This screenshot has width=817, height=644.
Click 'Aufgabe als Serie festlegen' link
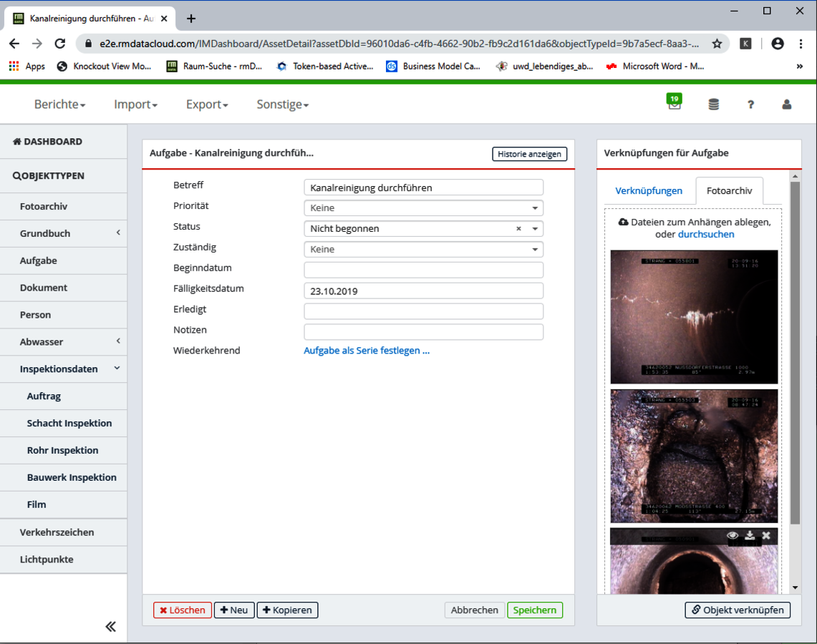(x=367, y=351)
